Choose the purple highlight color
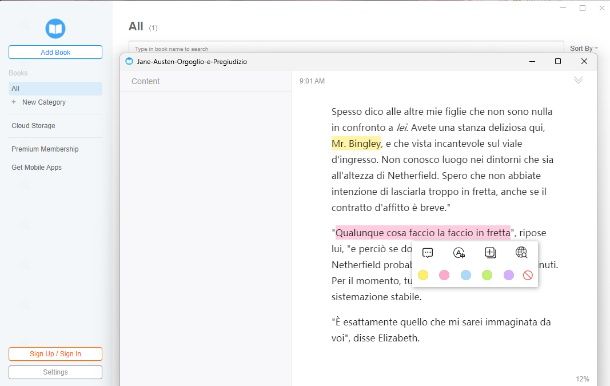The height and width of the screenshot is (386, 610). (x=508, y=275)
